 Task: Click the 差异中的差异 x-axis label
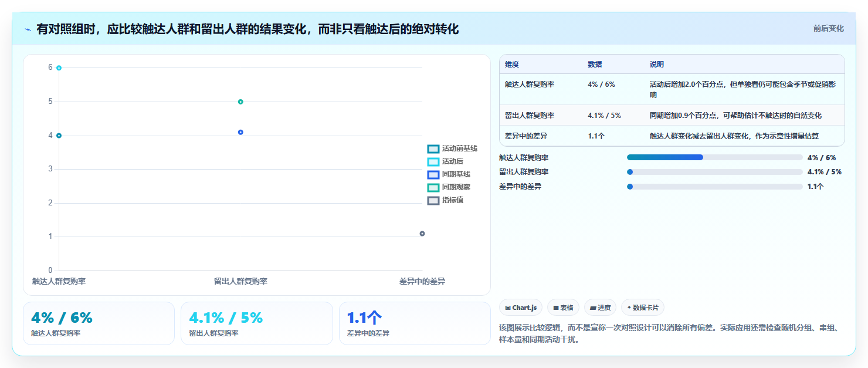coord(422,282)
